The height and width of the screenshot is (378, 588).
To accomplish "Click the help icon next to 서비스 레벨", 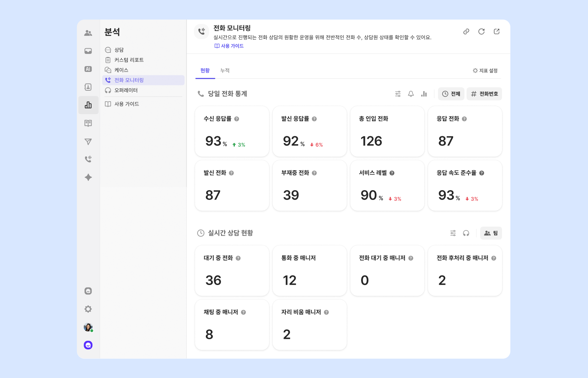I will tap(392, 173).
